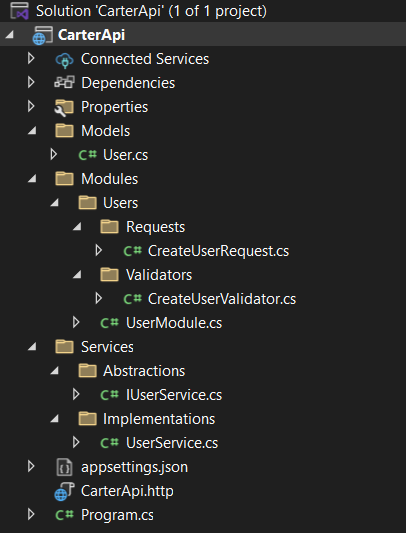Screen dimensions: 406x533
Task: Click the C# icon beside IUserService.cs
Action: click(x=109, y=395)
